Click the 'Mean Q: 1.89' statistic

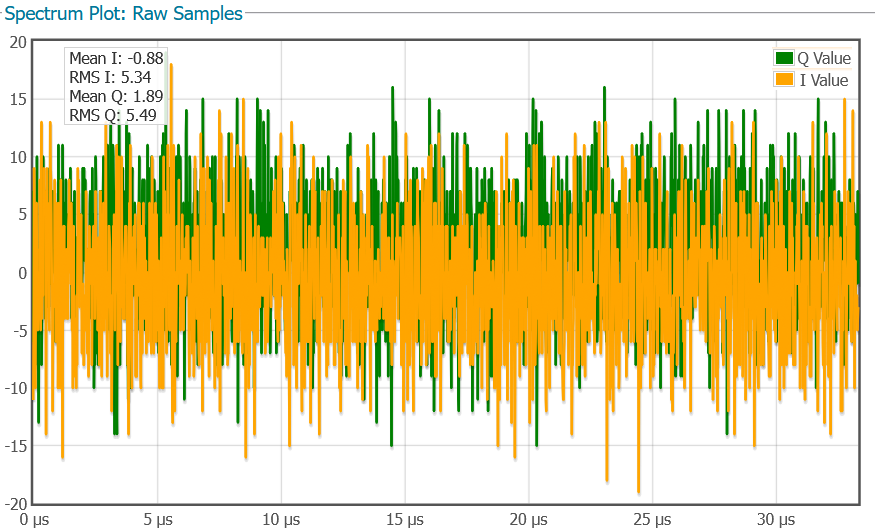pyautogui.click(x=116, y=96)
